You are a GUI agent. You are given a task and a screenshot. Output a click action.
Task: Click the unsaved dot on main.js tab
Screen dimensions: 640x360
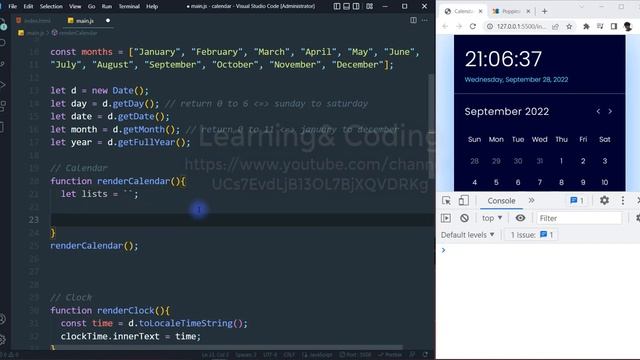tap(108, 20)
